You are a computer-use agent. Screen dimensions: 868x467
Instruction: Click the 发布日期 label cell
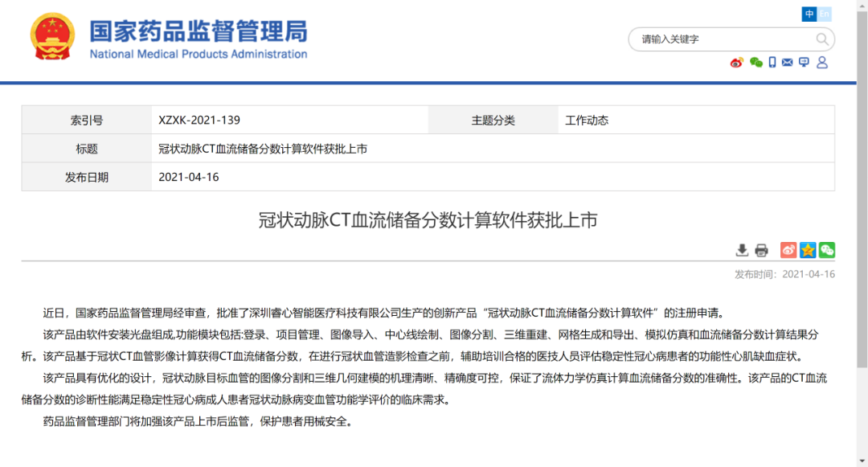coord(86,177)
